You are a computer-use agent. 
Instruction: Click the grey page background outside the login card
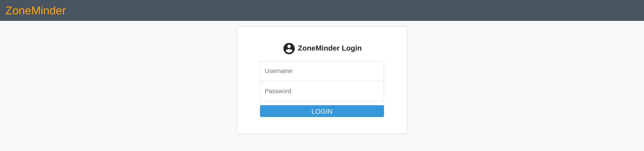pyautogui.click(x=126, y=88)
